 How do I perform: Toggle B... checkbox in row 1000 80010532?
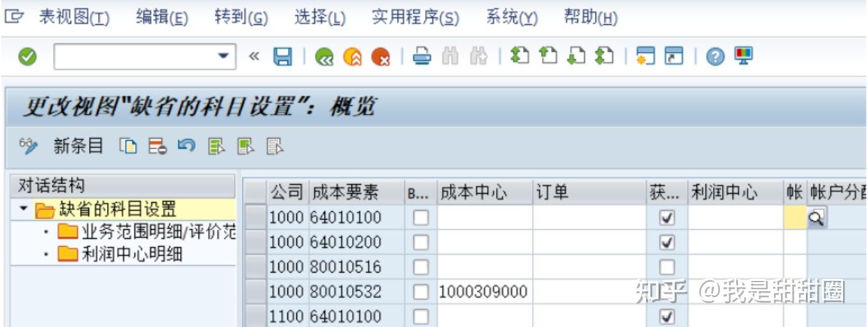(421, 292)
